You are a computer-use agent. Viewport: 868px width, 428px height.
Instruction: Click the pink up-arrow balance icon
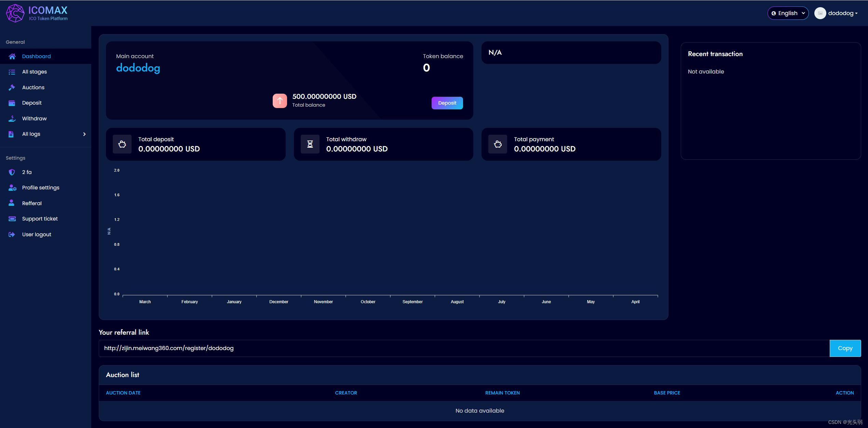(280, 101)
